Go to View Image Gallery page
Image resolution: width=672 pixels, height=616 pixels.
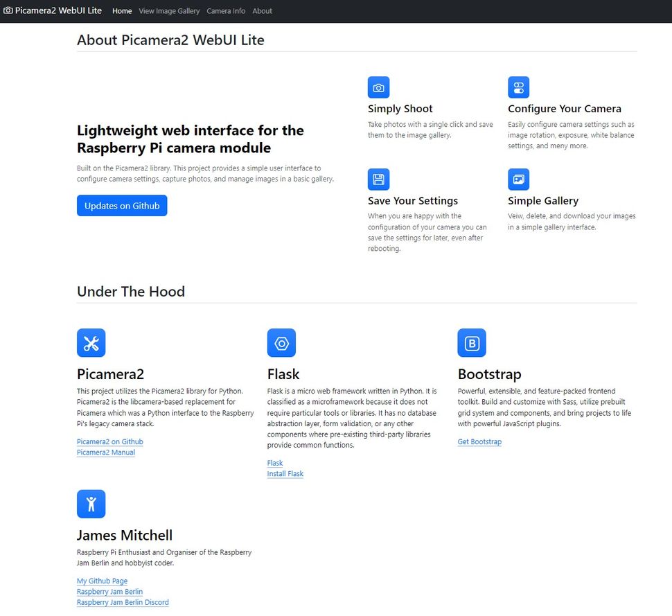coord(169,11)
